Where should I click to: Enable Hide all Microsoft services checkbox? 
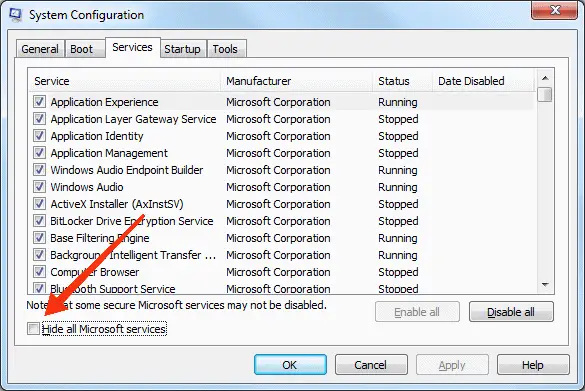33,329
